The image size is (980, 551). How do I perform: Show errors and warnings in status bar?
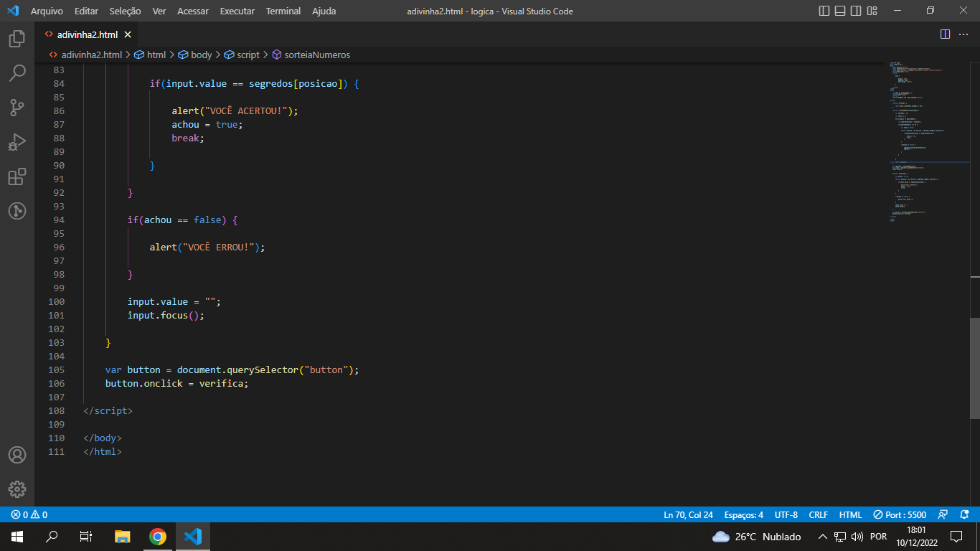coord(29,515)
